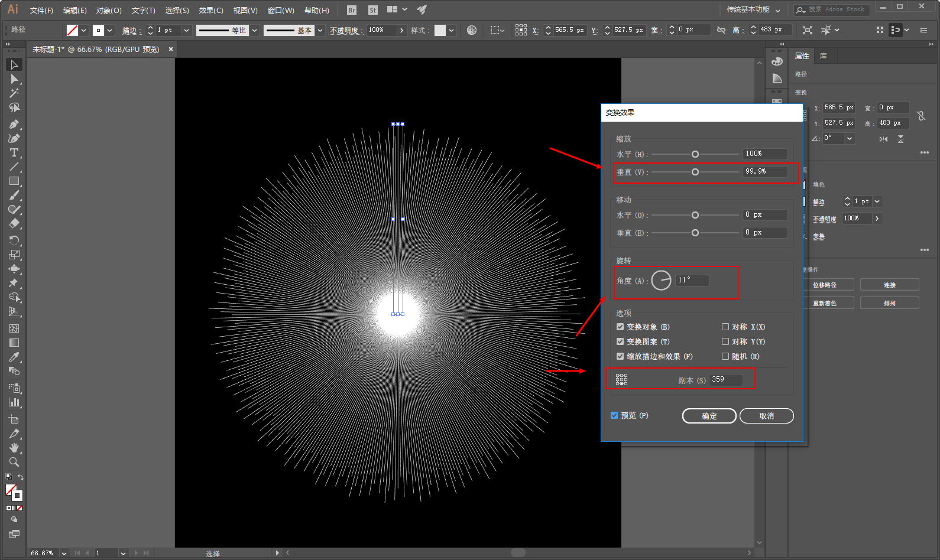Expand the 基本 brush definition dropdown
The height and width of the screenshot is (560, 940).
point(320,30)
